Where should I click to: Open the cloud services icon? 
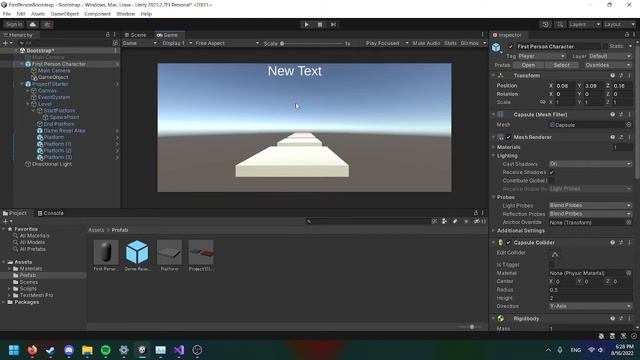click(33, 24)
